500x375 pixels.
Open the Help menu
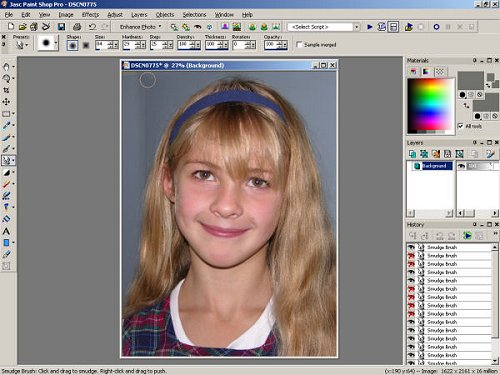(x=247, y=15)
